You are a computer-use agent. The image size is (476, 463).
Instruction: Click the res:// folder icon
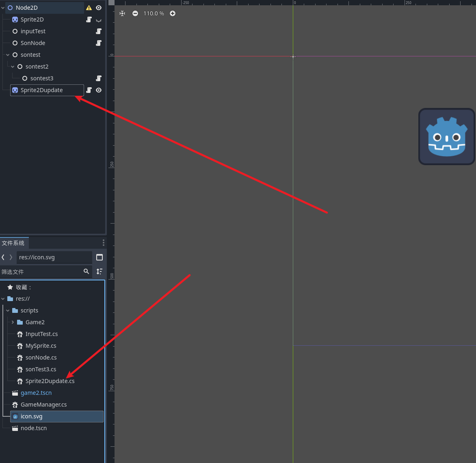[x=10, y=299]
